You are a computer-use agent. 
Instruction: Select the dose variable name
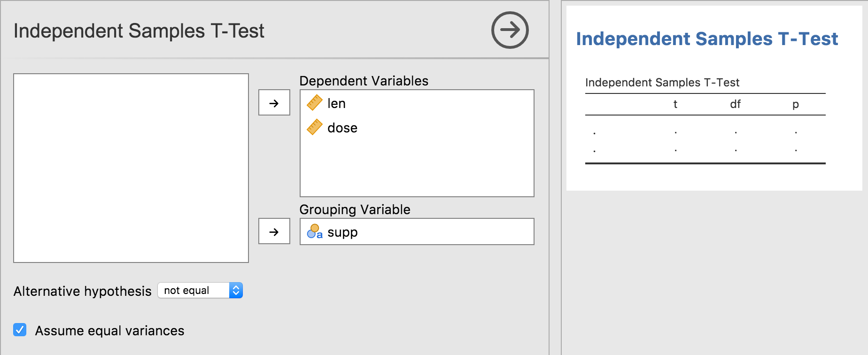tap(342, 128)
